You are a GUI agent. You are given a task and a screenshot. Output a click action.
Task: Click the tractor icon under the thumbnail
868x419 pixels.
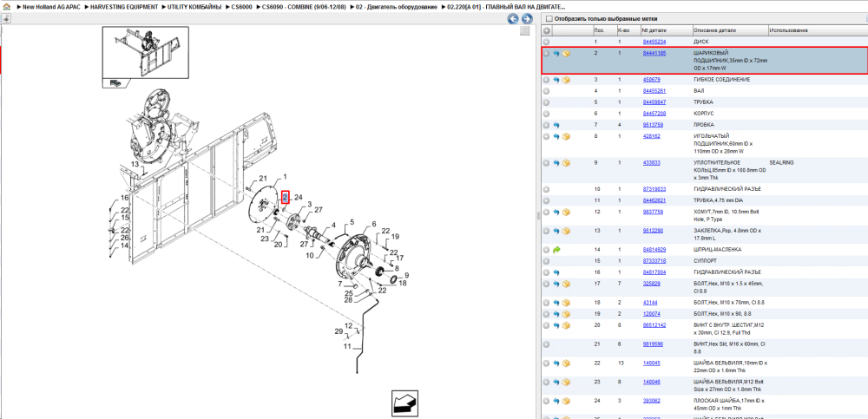pos(115,83)
